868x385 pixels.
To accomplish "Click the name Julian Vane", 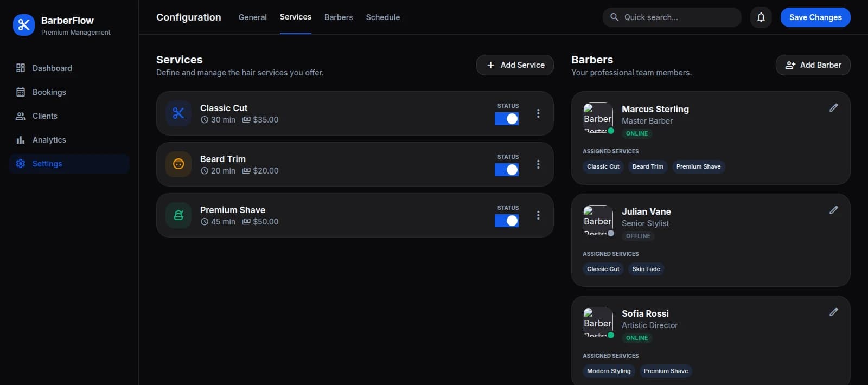I will pos(646,211).
